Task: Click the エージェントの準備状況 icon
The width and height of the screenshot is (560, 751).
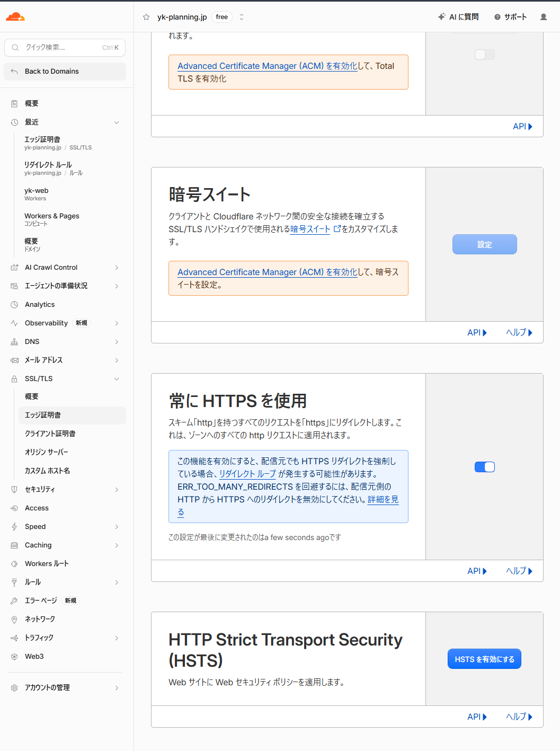Action: [14, 286]
